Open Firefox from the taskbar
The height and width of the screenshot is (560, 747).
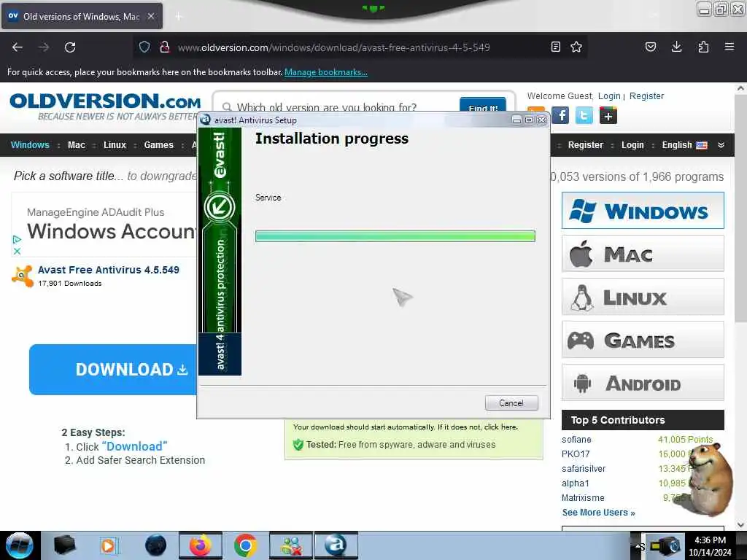tap(201, 545)
